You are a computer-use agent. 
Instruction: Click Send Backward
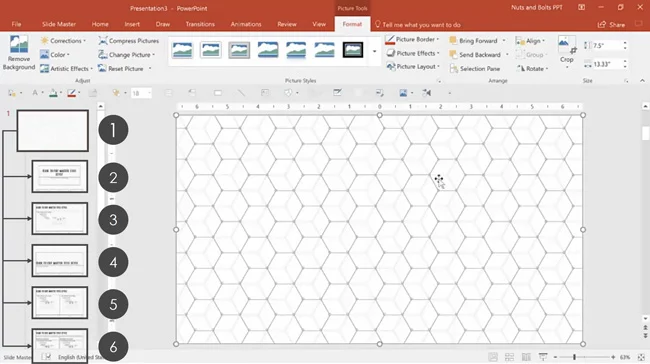click(475, 55)
